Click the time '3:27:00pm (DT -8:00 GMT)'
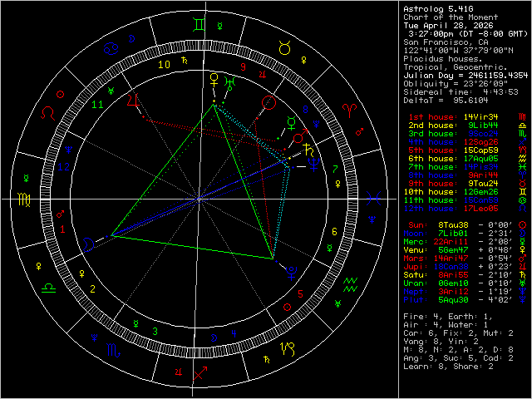This screenshot has width=532, height=399. point(468,34)
